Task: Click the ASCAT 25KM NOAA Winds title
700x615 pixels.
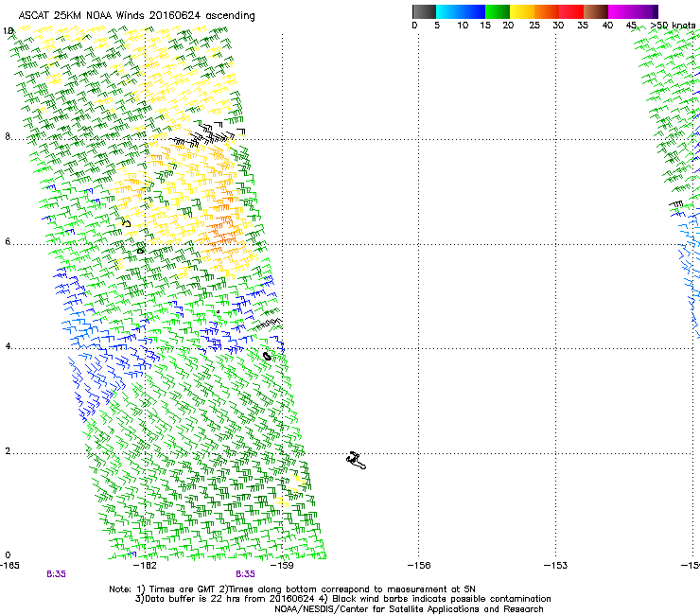Action: 136,15
